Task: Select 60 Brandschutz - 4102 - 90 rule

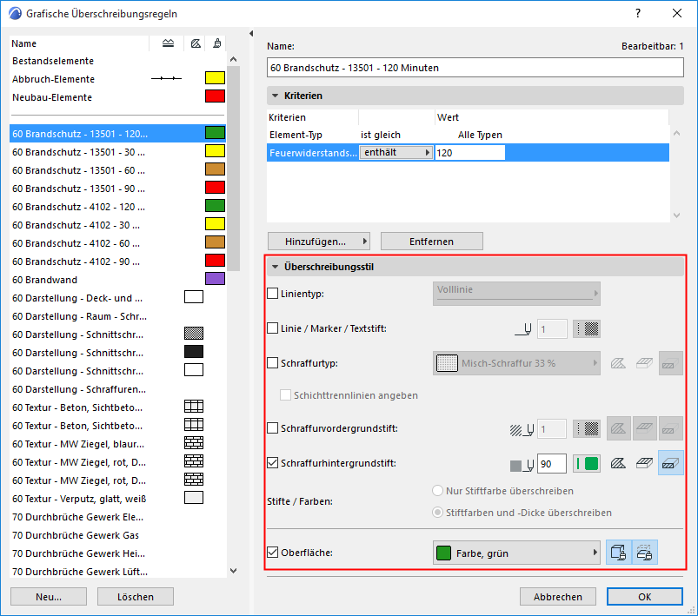Action: pyautogui.click(x=117, y=262)
